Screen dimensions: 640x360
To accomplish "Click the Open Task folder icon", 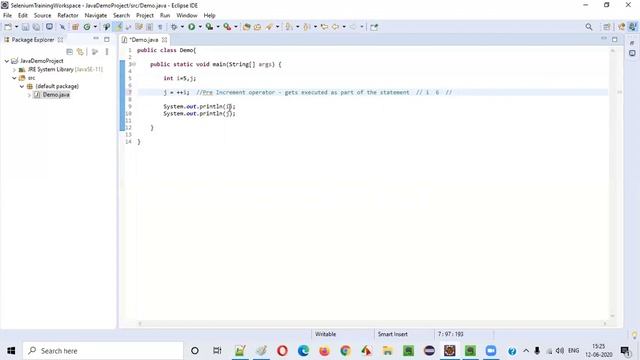I will (x=257, y=27).
